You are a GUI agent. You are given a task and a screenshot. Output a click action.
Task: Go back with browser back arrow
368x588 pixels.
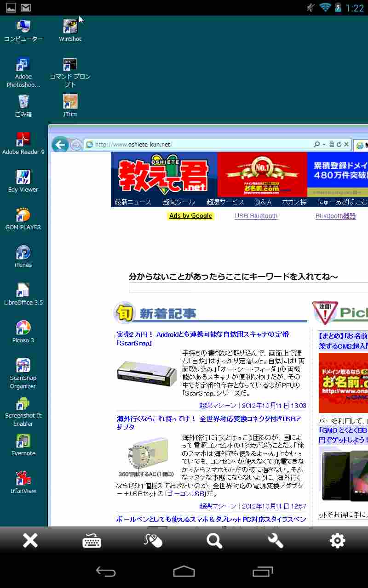point(60,145)
